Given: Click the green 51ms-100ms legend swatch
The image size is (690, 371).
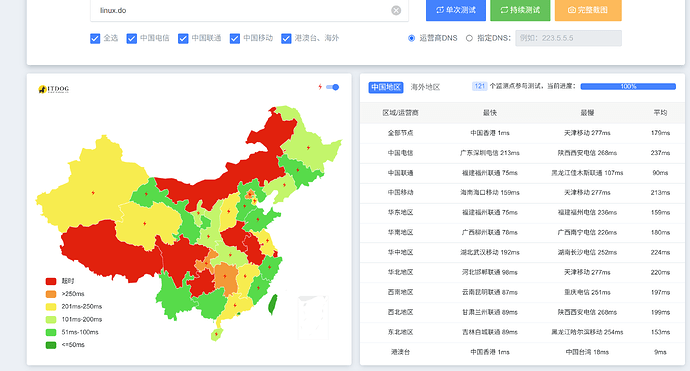Looking at the screenshot, I should 51,332.
